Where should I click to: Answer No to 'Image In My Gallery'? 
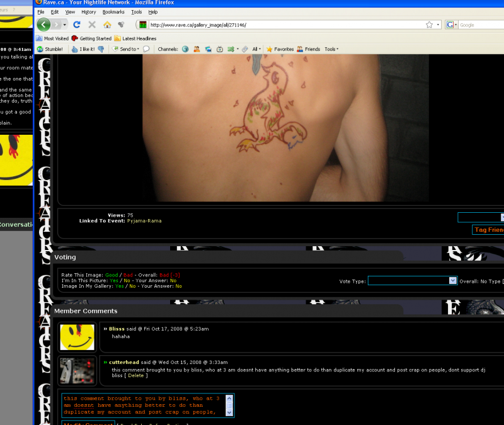[x=132, y=286]
